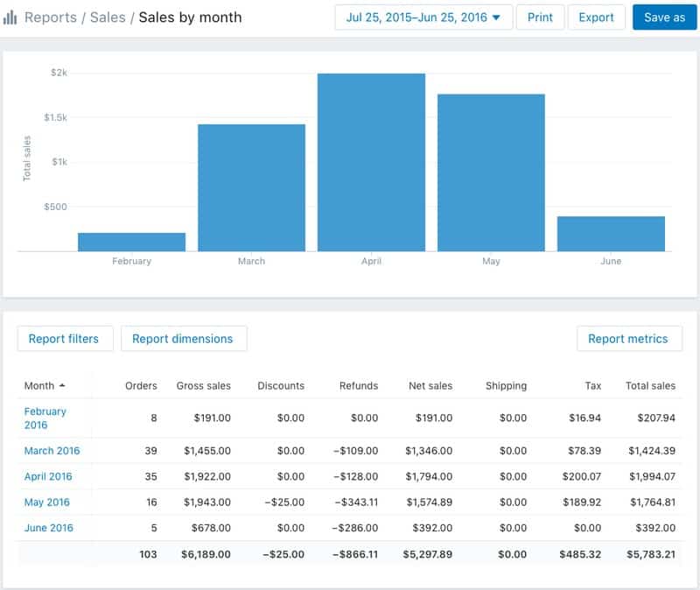Click the $678.00 gross sales value

211,528
